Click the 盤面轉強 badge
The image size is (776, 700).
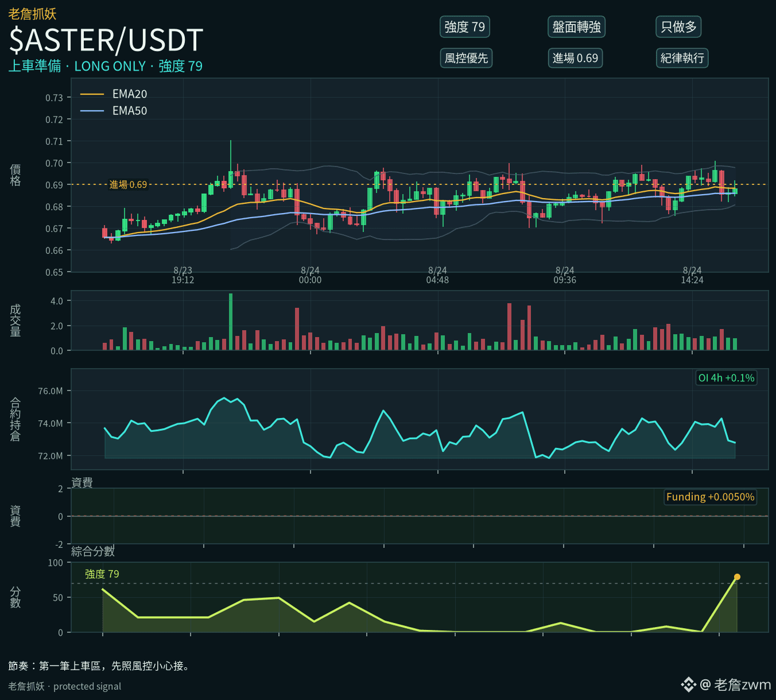click(x=576, y=27)
